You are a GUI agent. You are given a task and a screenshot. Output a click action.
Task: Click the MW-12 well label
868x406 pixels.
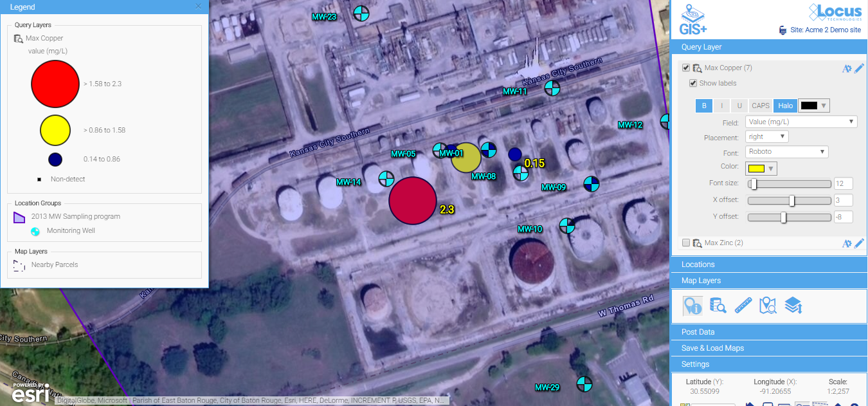point(630,125)
